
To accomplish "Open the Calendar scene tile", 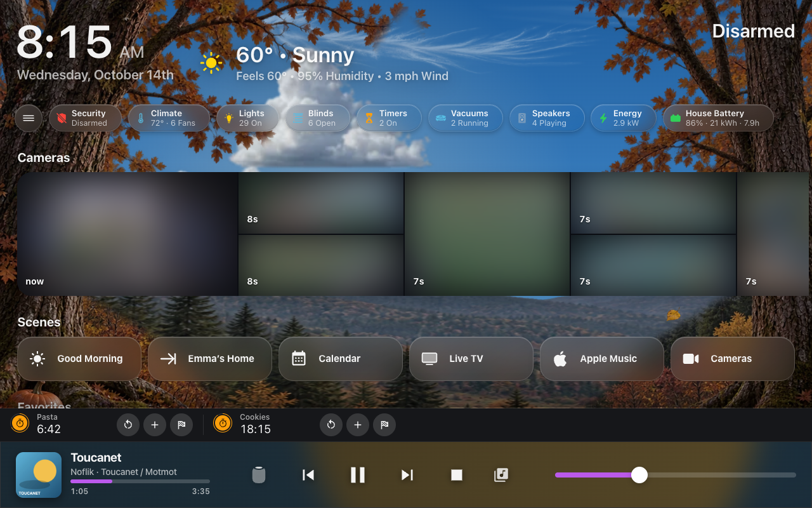I will tap(341, 359).
